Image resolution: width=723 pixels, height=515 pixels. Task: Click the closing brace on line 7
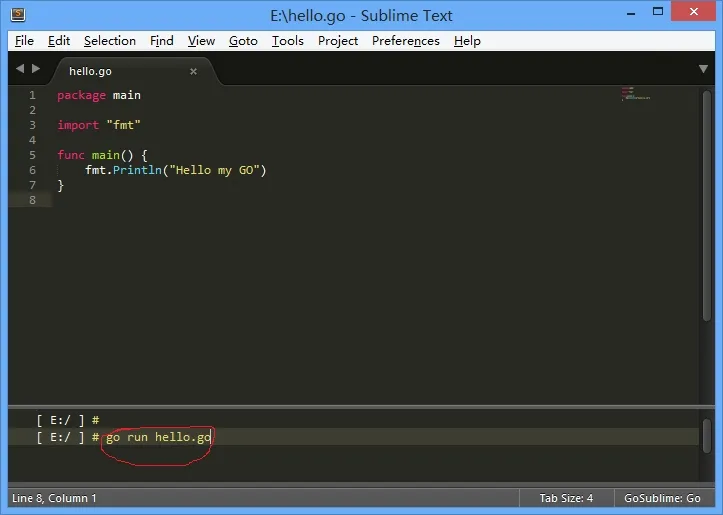coord(60,185)
